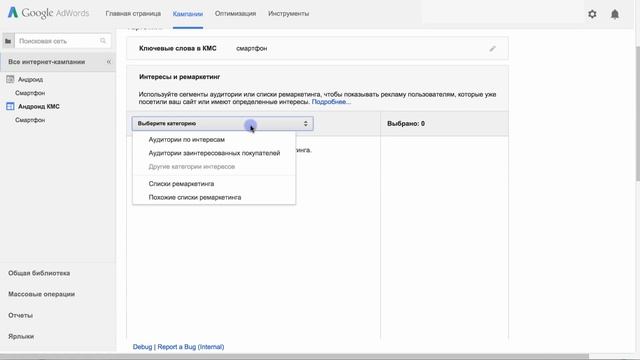This screenshot has width=640, height=360.
Task: Open the Смартфон group under Андроид
Action: (x=30, y=93)
